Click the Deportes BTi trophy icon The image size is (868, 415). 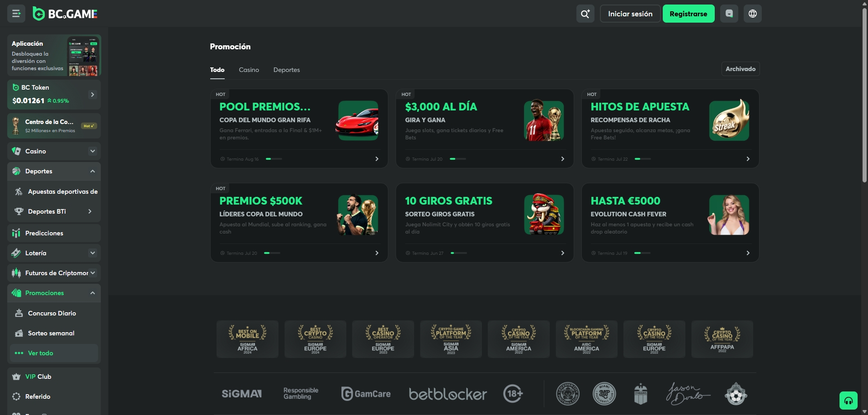tap(19, 211)
